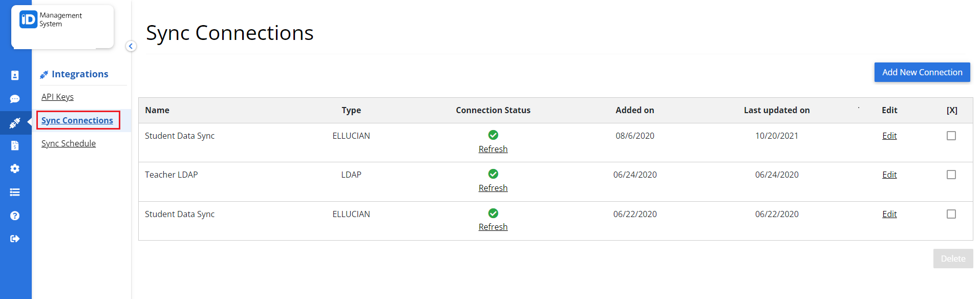Open the help question mark icon
Viewport: 980px width, 299px height.
coord(15,215)
